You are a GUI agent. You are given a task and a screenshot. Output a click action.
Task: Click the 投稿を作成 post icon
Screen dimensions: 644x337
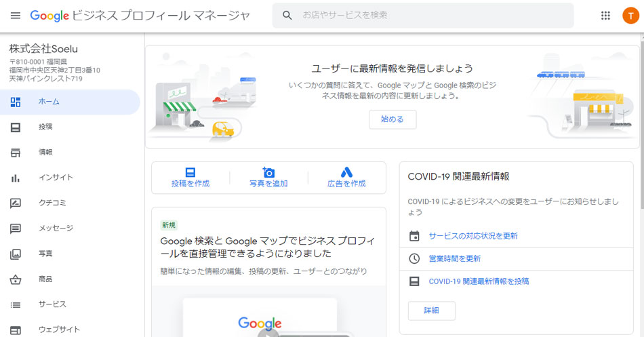click(x=190, y=172)
